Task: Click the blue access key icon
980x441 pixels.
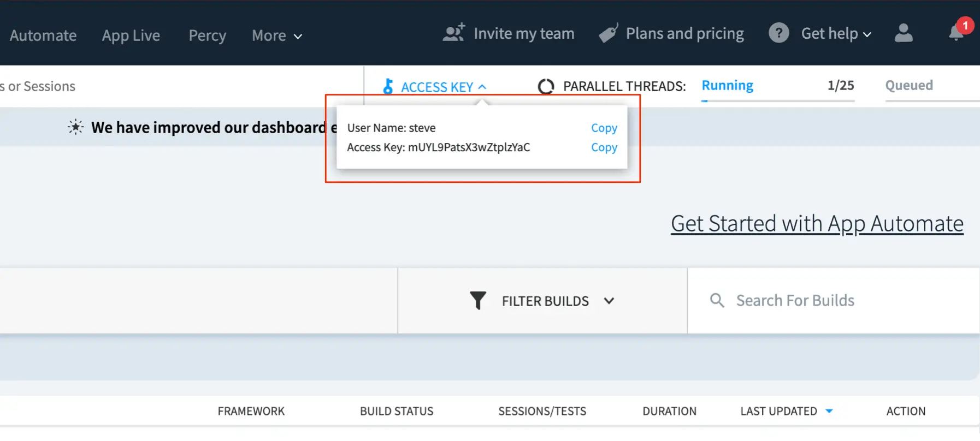Action: [388, 86]
